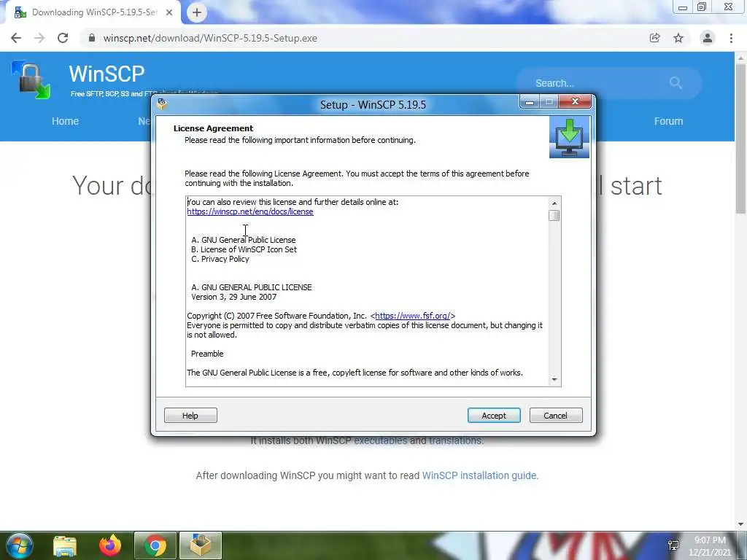The image size is (747, 560).
Task: Go back in the Chrome browser
Action: coord(16,38)
